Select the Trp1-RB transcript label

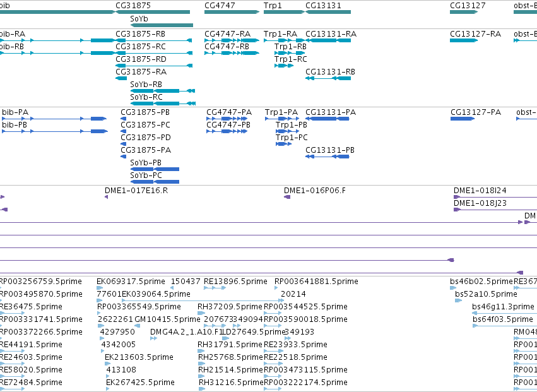coord(290,46)
